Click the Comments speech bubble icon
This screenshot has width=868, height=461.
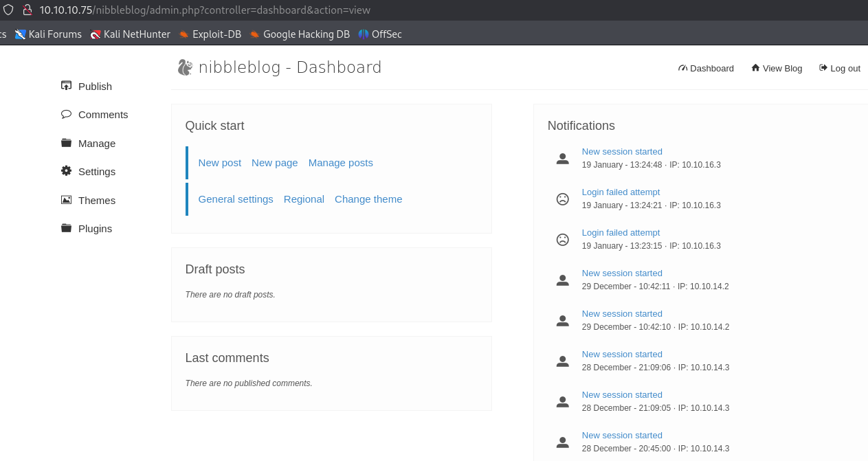pos(66,114)
